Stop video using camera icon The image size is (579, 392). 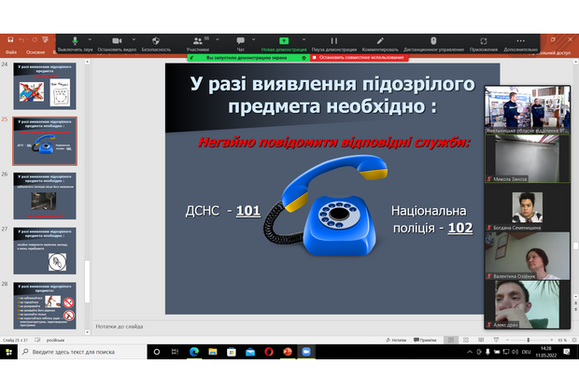(117, 43)
